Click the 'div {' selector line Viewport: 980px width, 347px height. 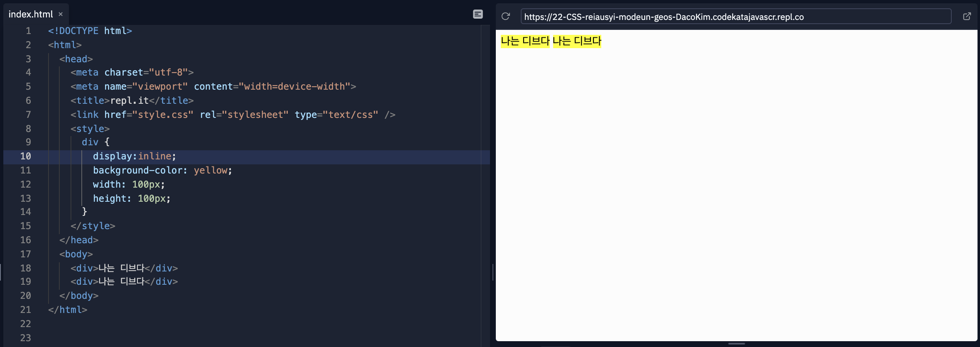point(96,142)
